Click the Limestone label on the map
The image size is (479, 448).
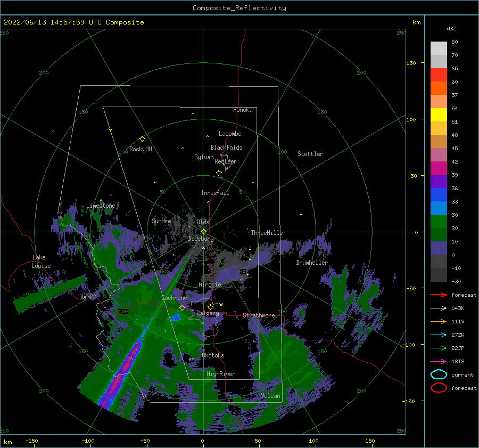(x=101, y=206)
